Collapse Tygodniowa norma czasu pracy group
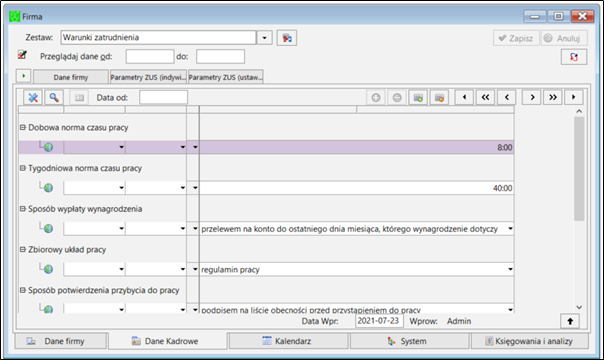Image resolution: width=604 pixels, height=360 pixels. tap(23, 168)
